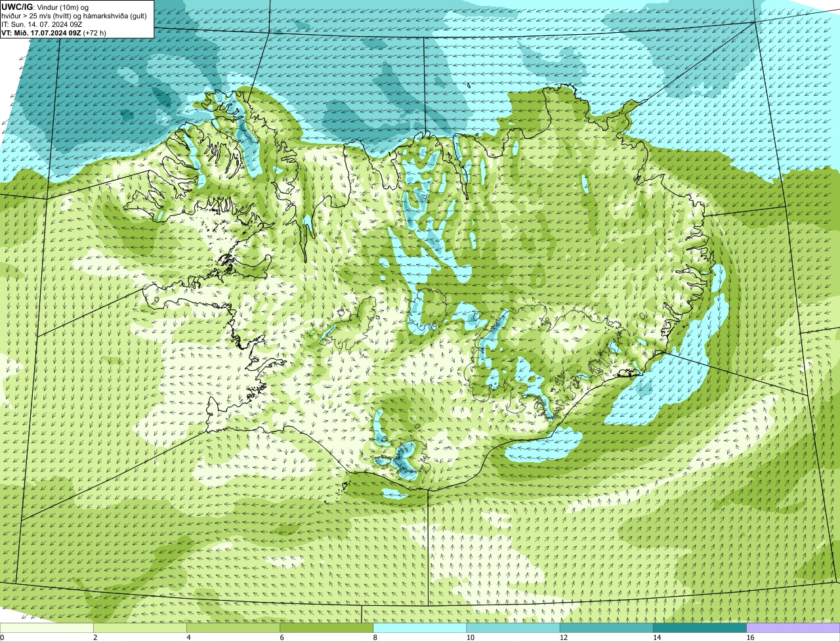
Task: Click the 10–12 m/s teal legend segment
Action: 513,628
